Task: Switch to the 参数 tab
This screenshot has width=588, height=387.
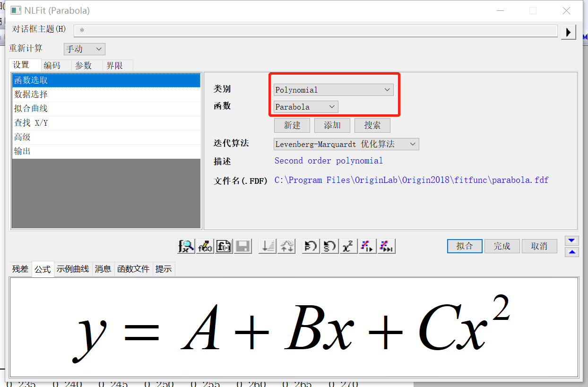Action: tap(85, 65)
